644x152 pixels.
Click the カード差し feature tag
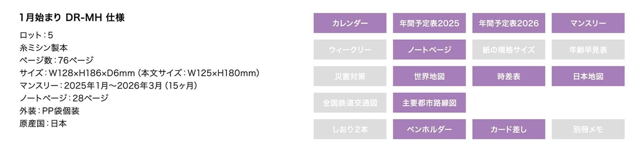[x=508, y=129]
